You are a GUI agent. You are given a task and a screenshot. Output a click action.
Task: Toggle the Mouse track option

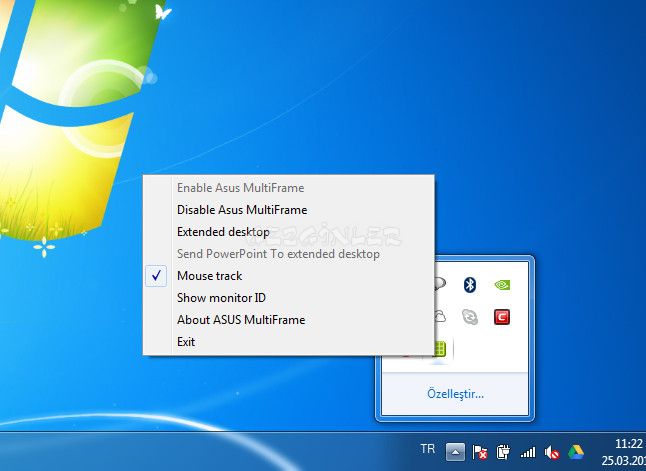[x=210, y=276]
